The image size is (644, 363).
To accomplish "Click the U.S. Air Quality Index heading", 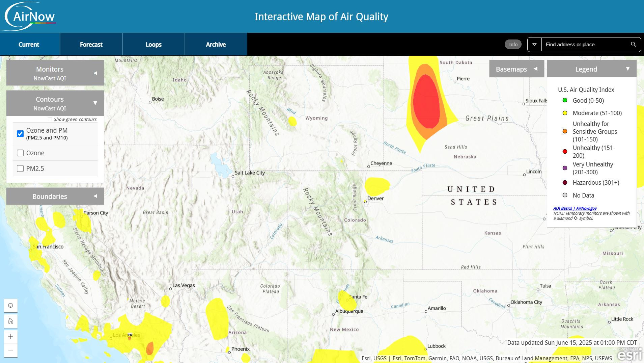I will 586,89.
